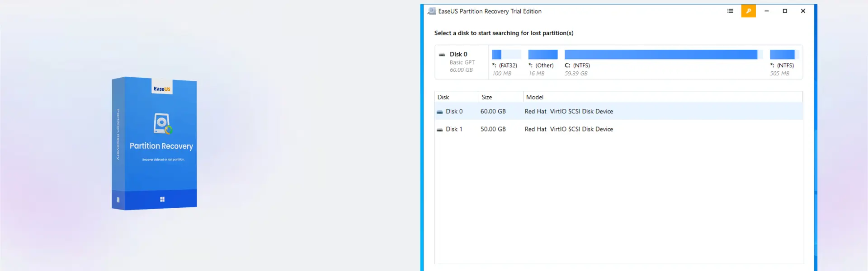This screenshot has height=271, width=868.
Task: Select the NTFS 505 MB partition bar
Action: pos(784,55)
